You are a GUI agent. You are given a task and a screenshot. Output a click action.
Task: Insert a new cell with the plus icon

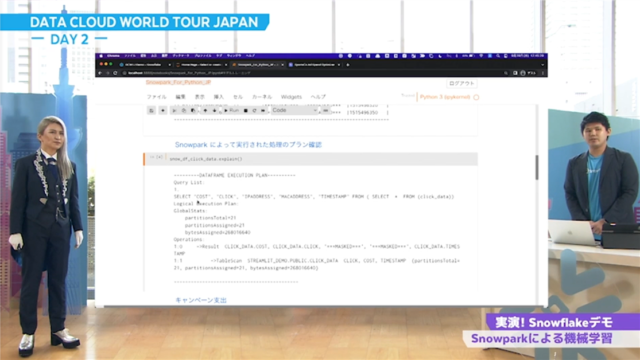point(163,111)
